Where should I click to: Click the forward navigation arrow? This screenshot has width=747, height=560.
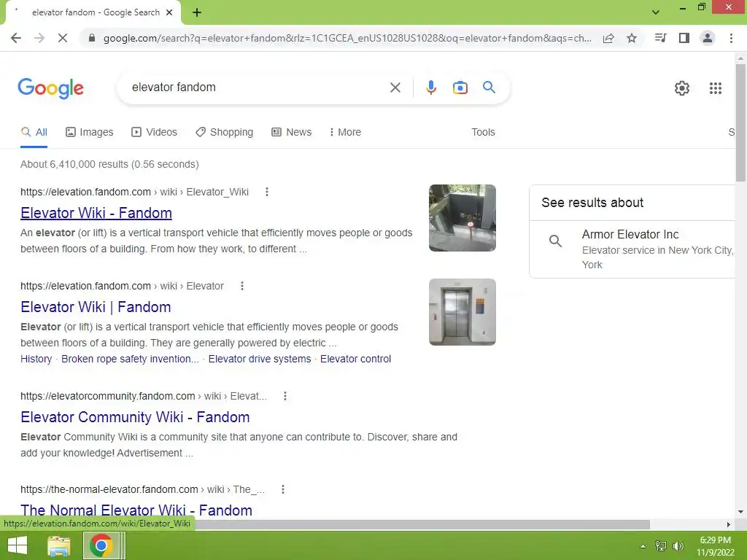39,38
